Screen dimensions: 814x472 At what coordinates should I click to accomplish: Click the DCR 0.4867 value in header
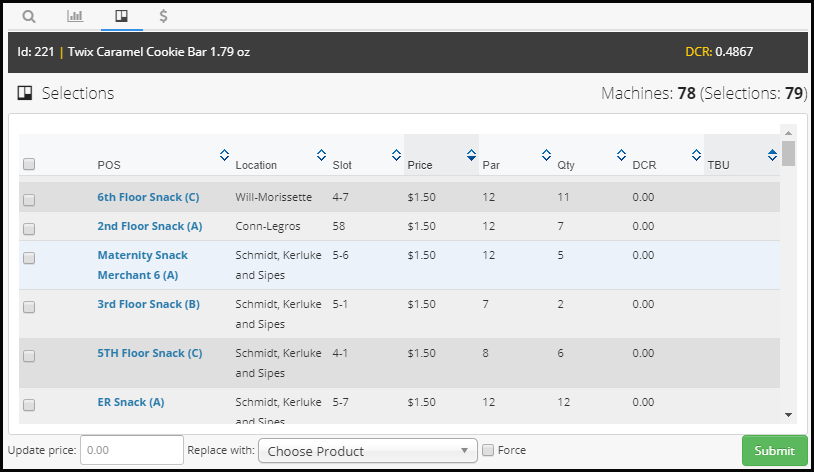(x=734, y=51)
